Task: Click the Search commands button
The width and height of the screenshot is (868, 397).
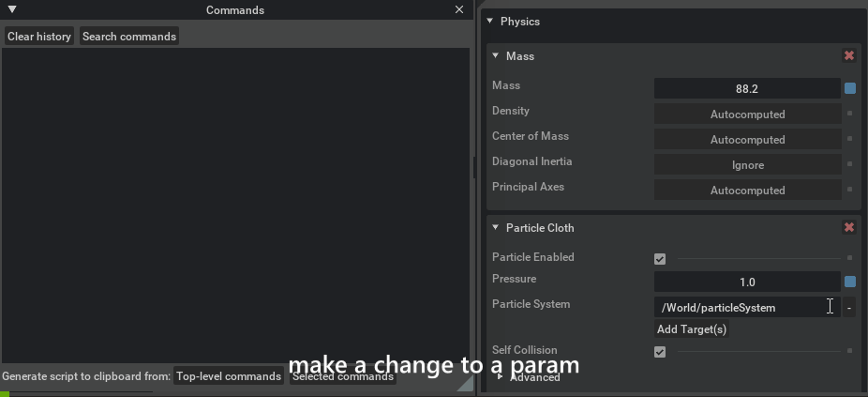Action: [x=129, y=36]
